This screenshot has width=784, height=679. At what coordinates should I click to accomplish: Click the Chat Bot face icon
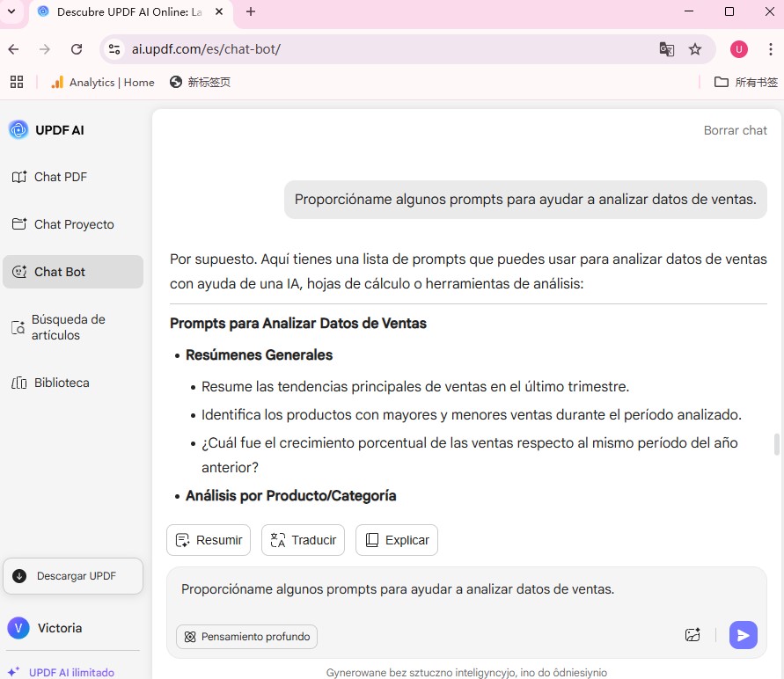pyautogui.click(x=19, y=271)
